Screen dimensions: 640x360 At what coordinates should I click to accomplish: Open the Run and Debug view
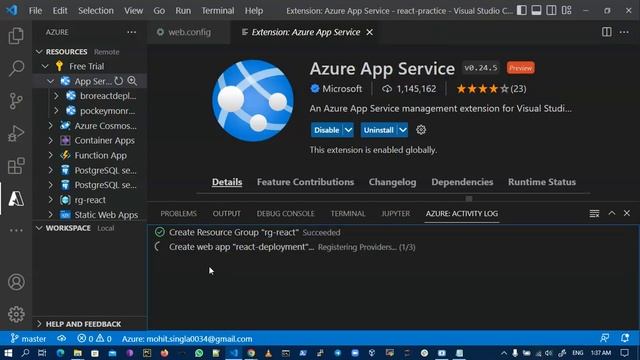(x=16, y=133)
